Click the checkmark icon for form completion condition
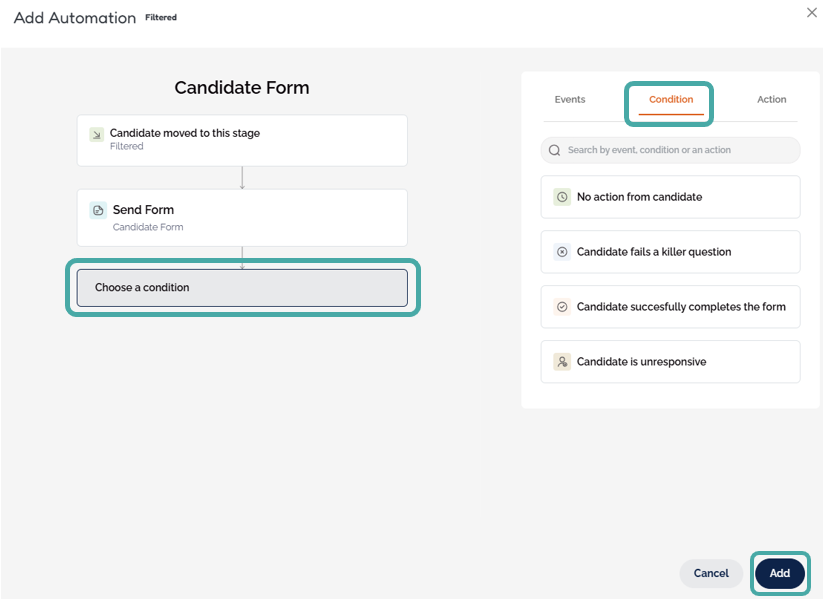This screenshot has width=823, height=599. (562, 307)
